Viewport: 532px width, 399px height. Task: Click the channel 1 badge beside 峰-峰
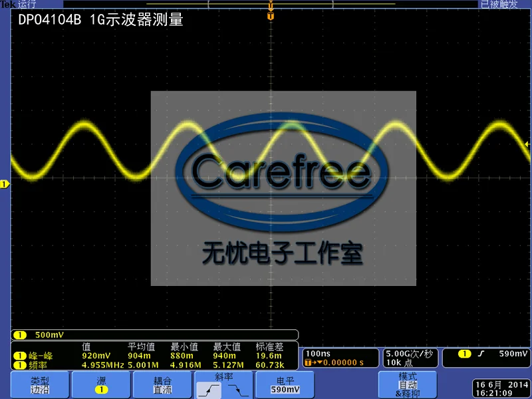tap(20, 356)
